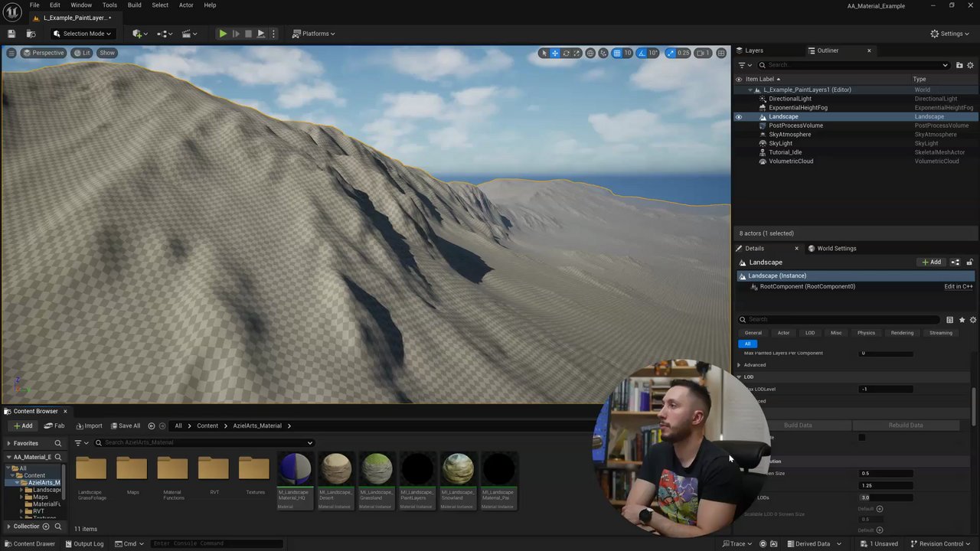Open the viewport hamburger options menu
This screenshot has width=980, height=551.
(11, 53)
